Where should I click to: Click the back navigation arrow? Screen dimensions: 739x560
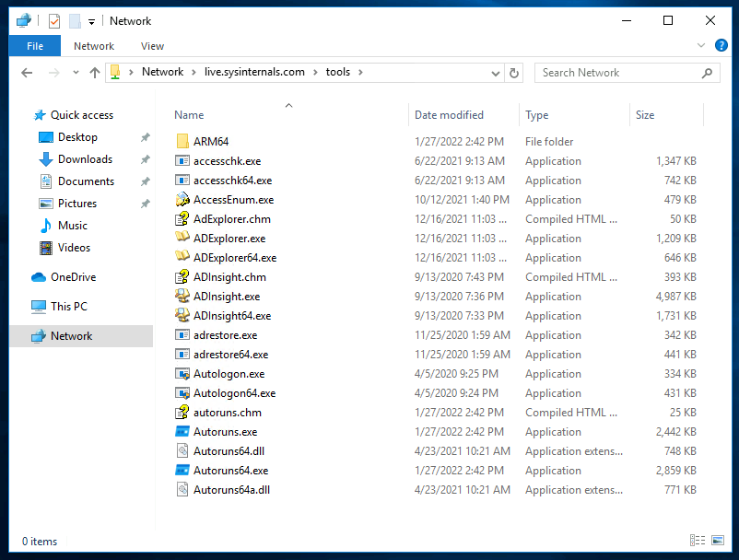(x=27, y=72)
